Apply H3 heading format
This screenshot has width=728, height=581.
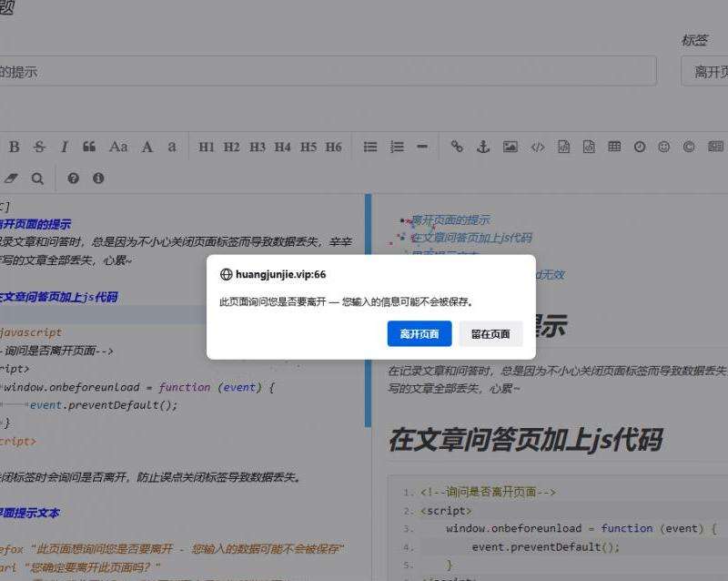point(258,147)
